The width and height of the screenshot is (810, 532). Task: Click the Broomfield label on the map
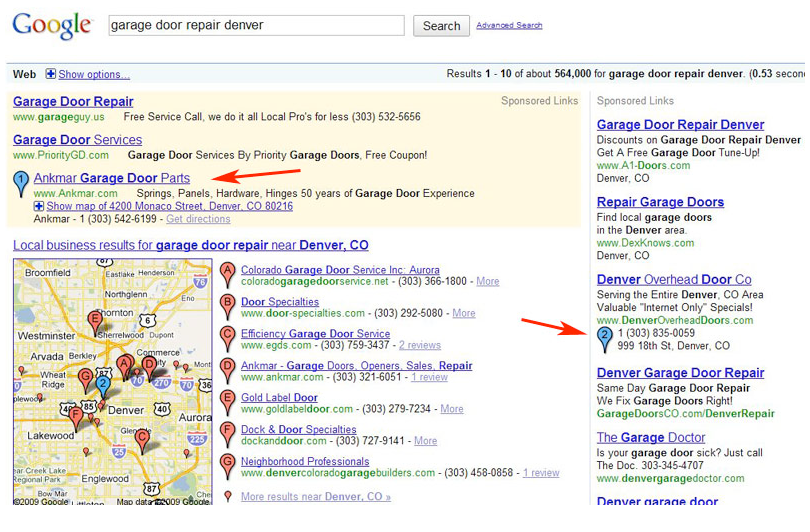click(x=48, y=273)
